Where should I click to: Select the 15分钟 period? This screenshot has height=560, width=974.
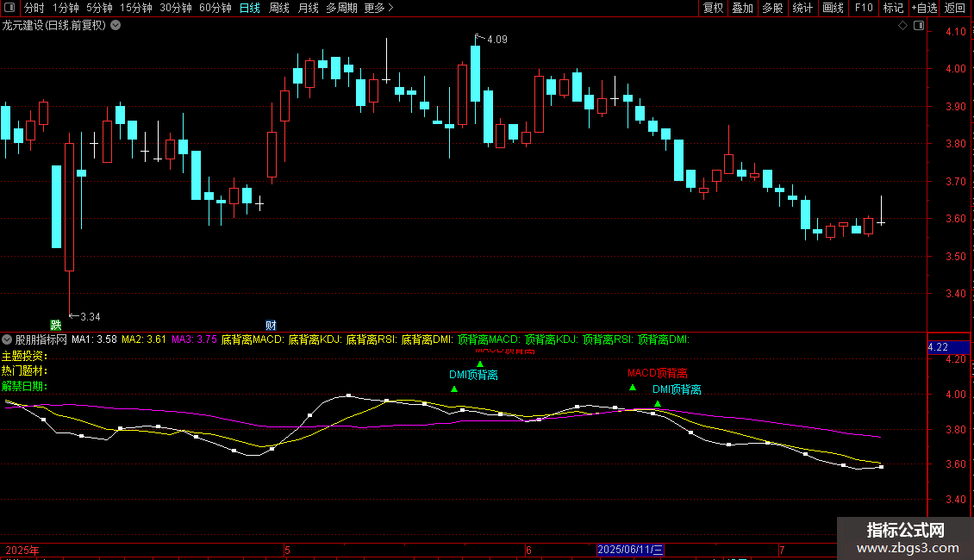136,8
